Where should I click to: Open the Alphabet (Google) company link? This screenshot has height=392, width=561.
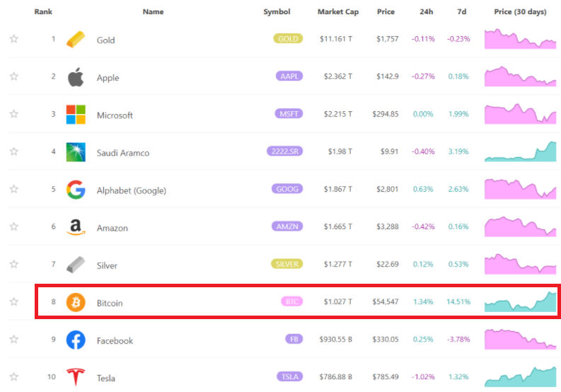pos(132,190)
